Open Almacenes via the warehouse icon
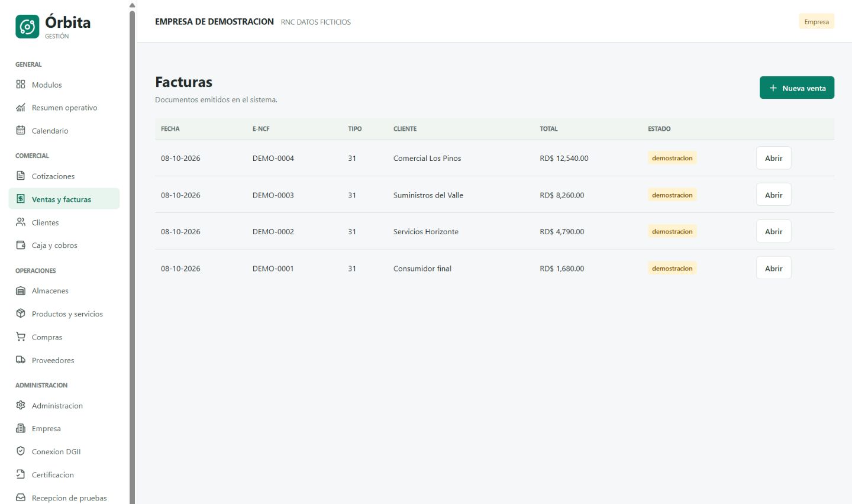The height and width of the screenshot is (504, 852). tap(21, 290)
